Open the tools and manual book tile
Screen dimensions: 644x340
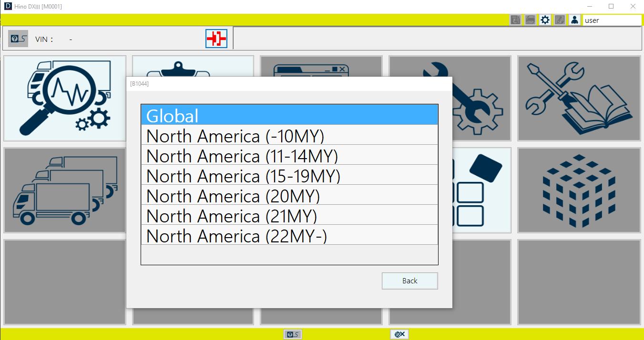579,98
